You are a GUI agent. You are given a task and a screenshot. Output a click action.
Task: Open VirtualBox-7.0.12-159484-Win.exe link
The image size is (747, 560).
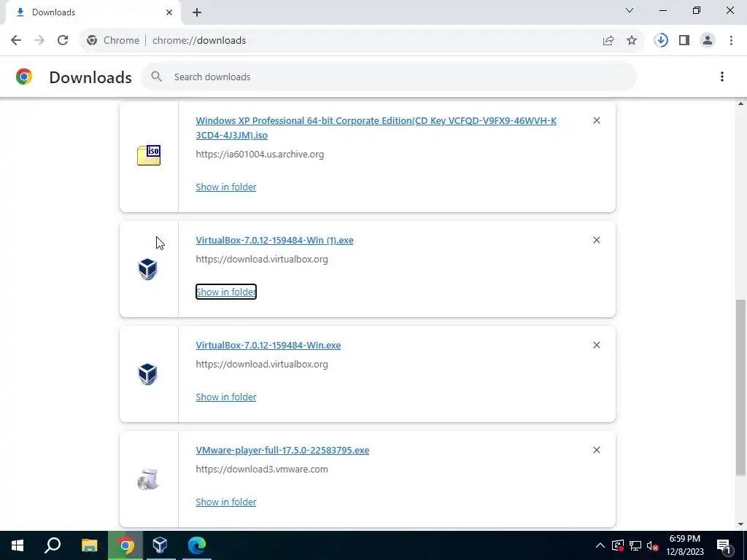click(x=268, y=345)
